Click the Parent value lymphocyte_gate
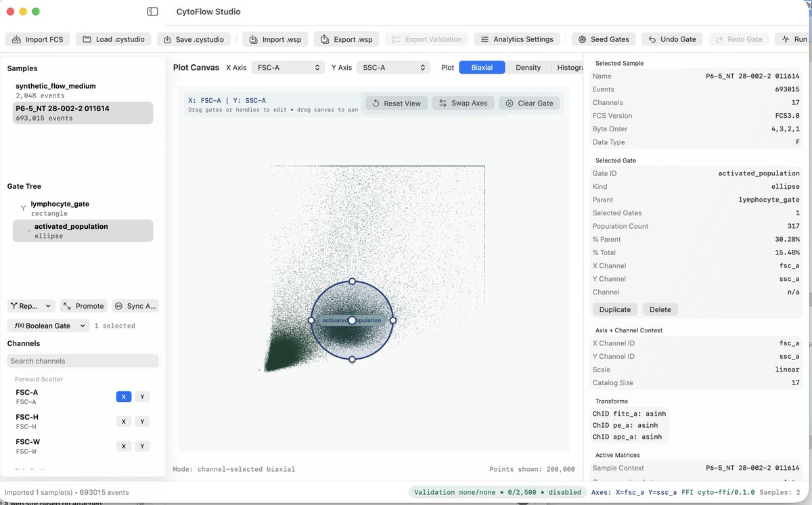 click(x=769, y=200)
